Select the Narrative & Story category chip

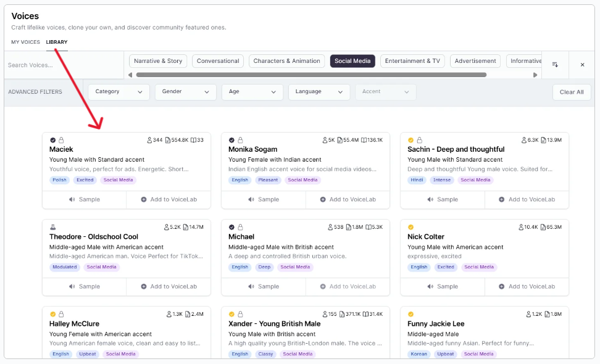coord(158,61)
